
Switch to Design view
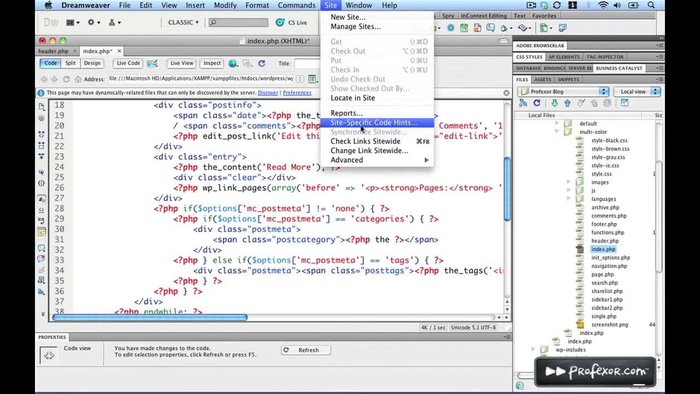tap(92, 63)
